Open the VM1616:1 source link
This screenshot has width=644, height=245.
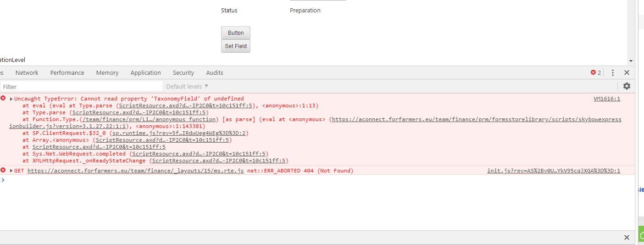click(x=606, y=99)
